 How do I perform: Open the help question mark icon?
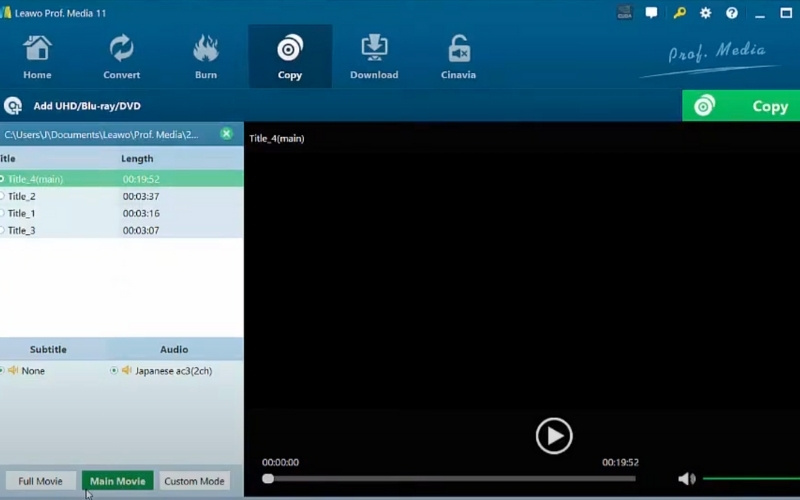732,13
